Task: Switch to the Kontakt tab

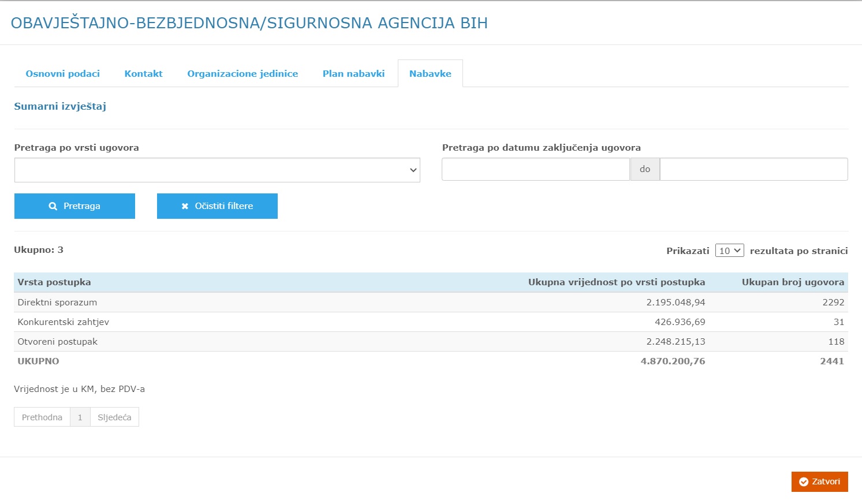Action: click(143, 74)
